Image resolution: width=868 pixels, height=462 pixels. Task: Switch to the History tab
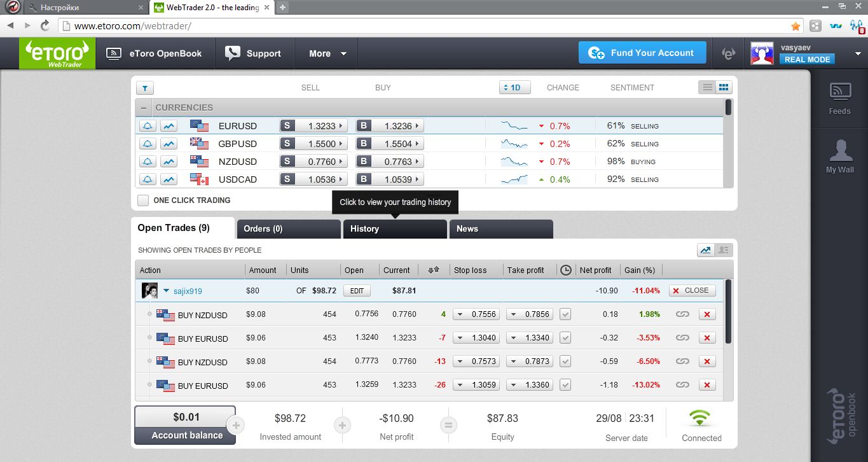pos(394,229)
